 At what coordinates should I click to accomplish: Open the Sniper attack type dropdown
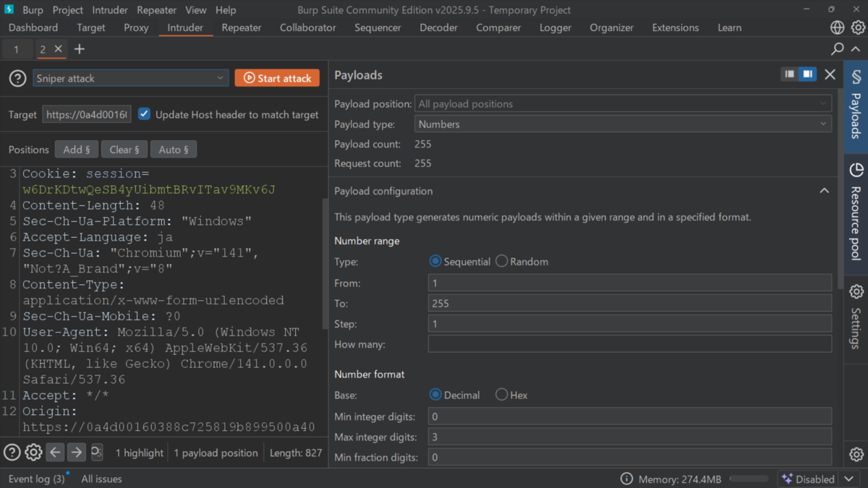[131, 78]
